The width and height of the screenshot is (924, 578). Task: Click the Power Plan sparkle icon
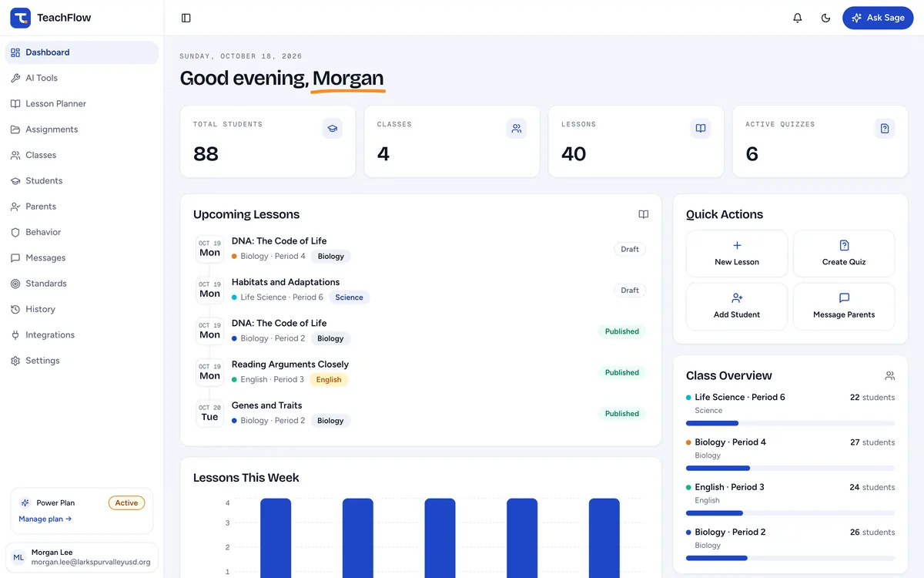click(x=25, y=502)
